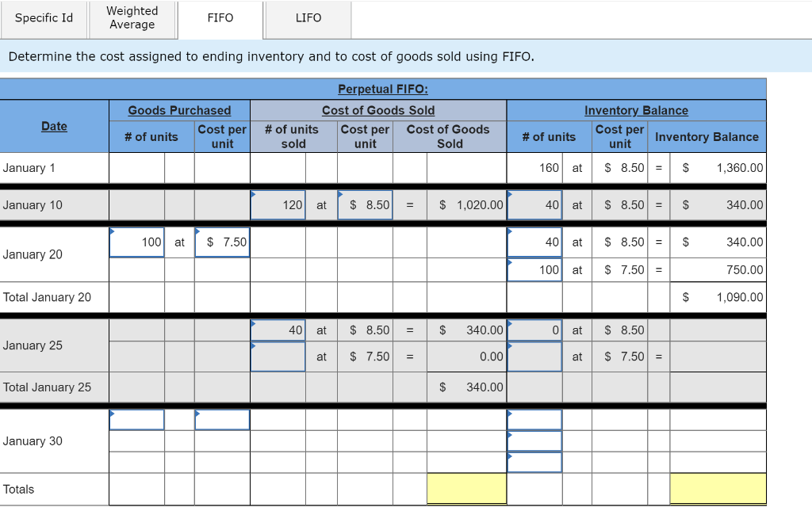The image size is (812, 511).
Task: Click second January 30 inventory units field
Action: pyautogui.click(x=534, y=441)
